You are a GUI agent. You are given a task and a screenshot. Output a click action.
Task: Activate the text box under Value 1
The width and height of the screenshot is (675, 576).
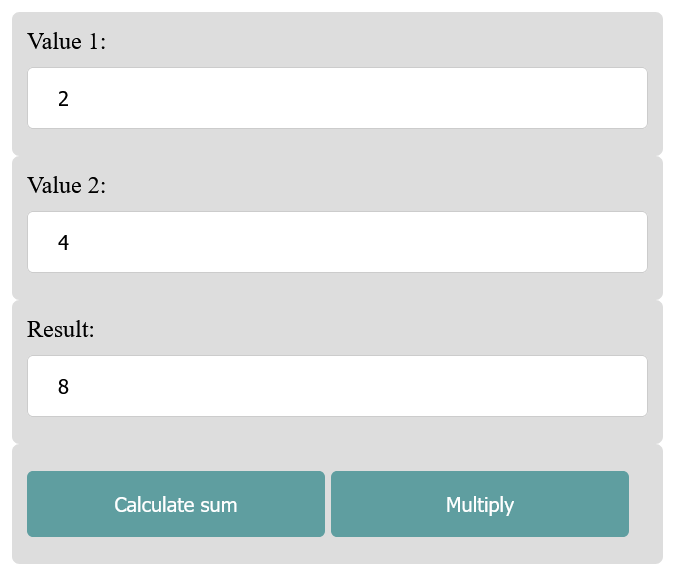337,98
